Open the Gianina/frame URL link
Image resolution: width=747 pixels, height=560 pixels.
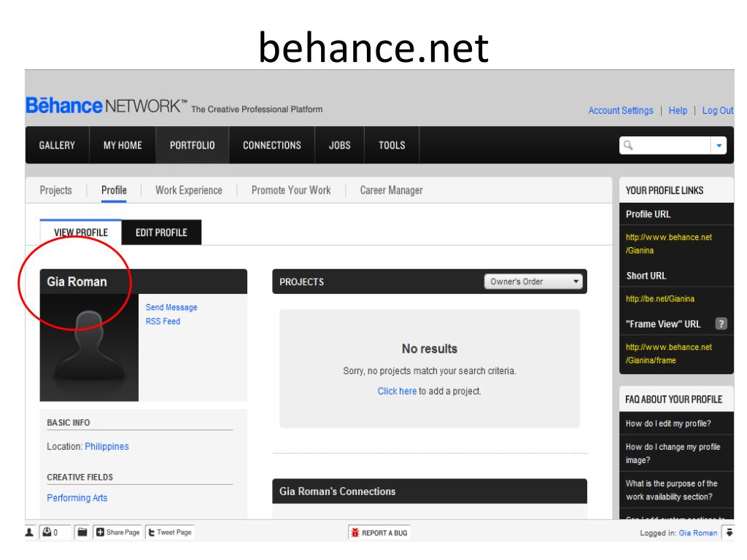669,354
